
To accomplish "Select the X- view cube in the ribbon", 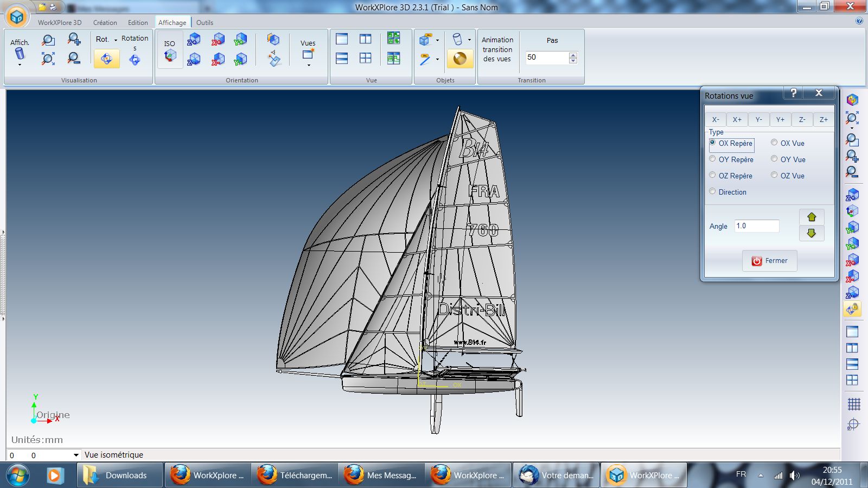I will (x=218, y=59).
